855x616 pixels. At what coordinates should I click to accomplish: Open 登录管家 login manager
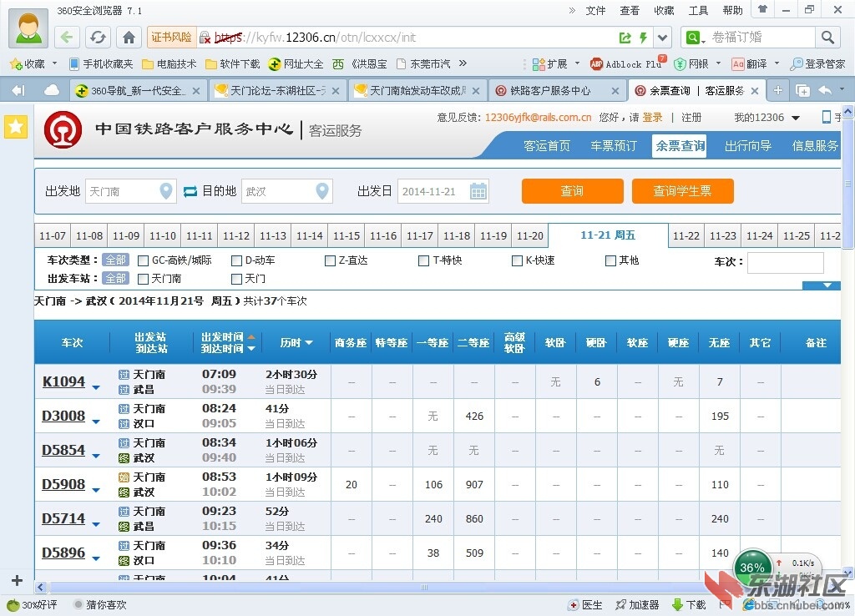pos(817,63)
